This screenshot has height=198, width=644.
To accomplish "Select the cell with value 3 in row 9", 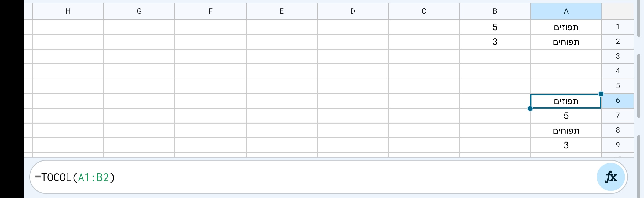I will click(566, 145).
